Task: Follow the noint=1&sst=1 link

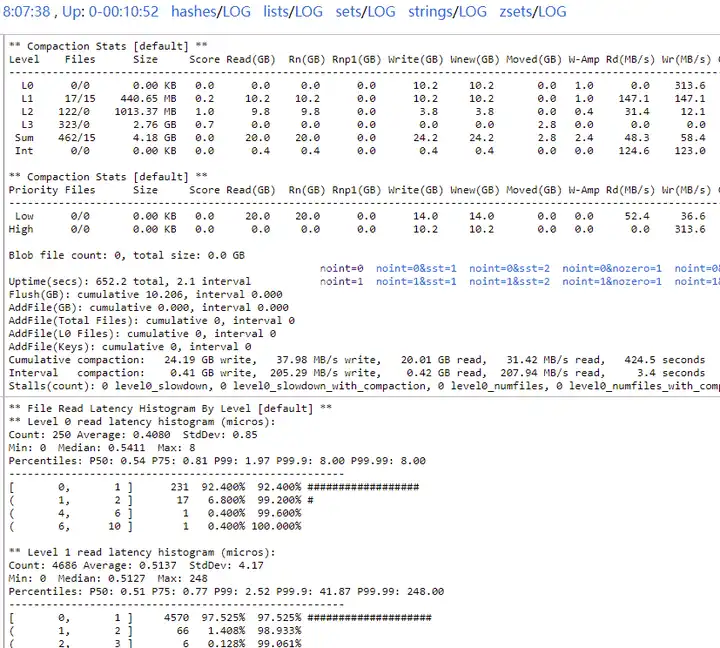Action: (x=416, y=282)
